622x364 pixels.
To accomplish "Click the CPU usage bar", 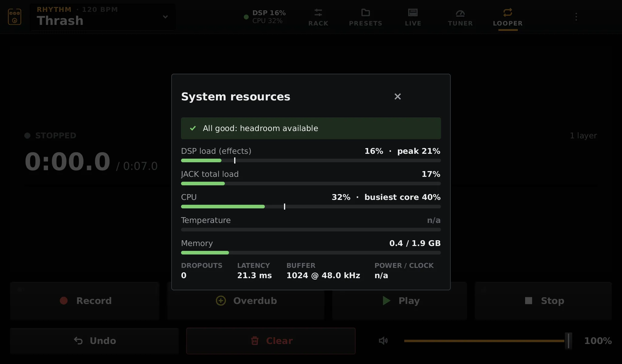I will (x=311, y=207).
